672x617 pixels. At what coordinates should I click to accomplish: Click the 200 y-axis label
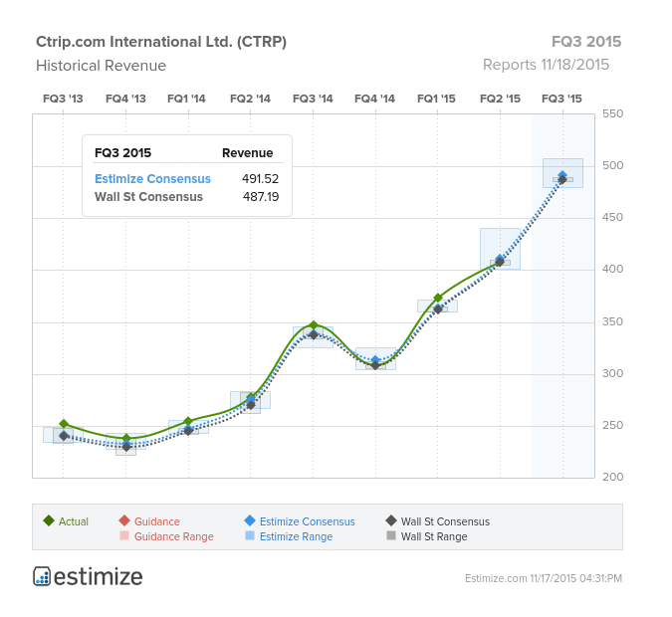[612, 477]
